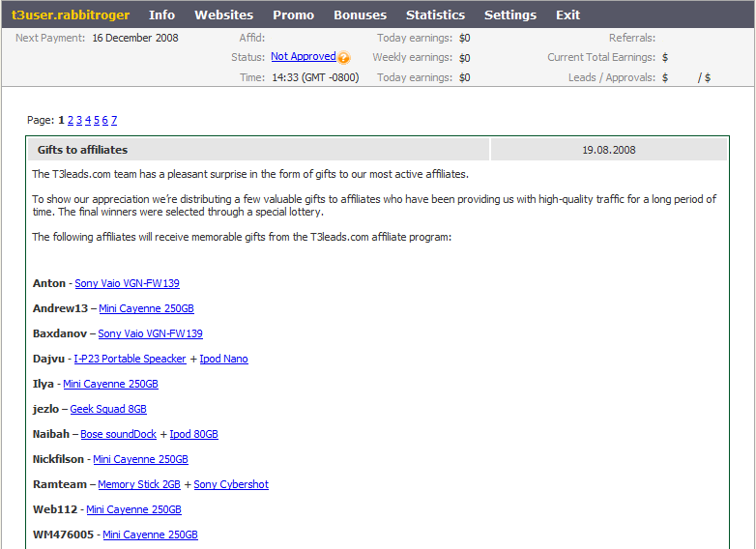Screen dimensions: 756x549
Task: Click the 16 December 2008 payment date
Action: pos(135,38)
